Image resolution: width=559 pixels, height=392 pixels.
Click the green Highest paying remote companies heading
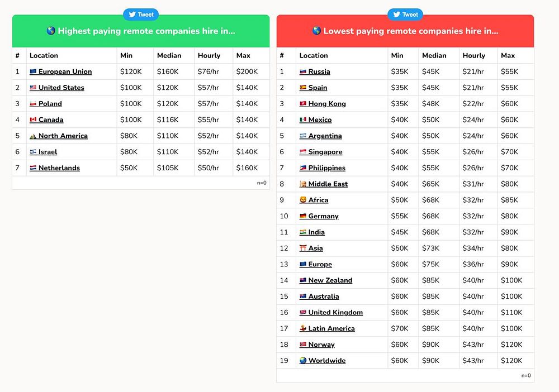pos(141,31)
